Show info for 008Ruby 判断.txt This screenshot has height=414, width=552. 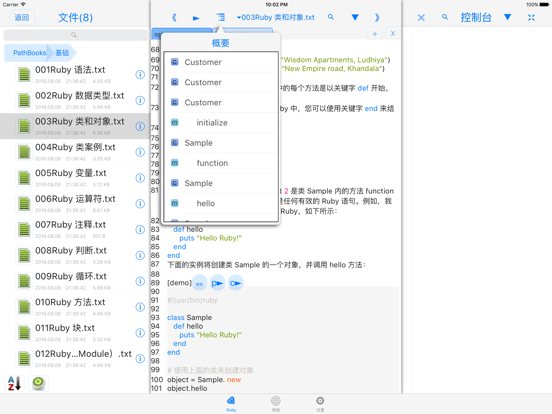pos(140,255)
